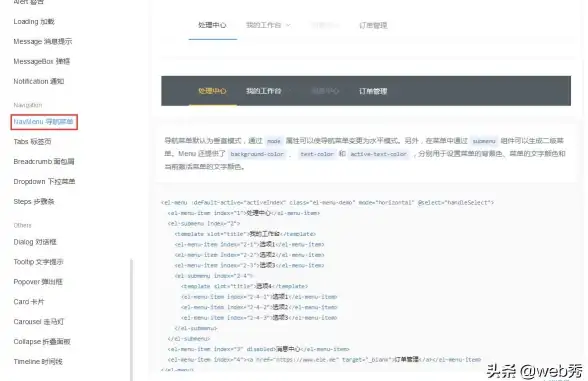Open the Loading 加载 sidebar link
Viewport: 588px width, 381px height.
click(x=34, y=22)
